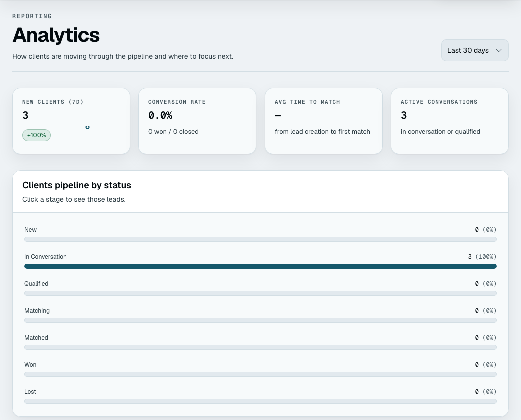Select the Conversion Rate card
This screenshot has width=521, height=420.
click(x=197, y=121)
